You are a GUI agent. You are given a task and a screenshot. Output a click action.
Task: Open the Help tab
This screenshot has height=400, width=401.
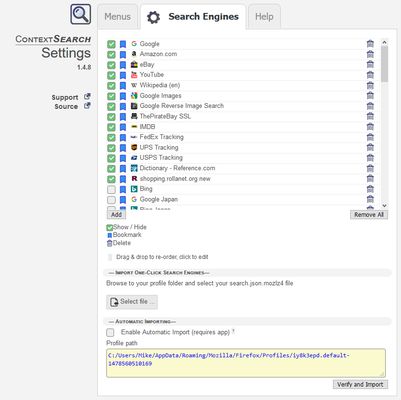point(264,17)
